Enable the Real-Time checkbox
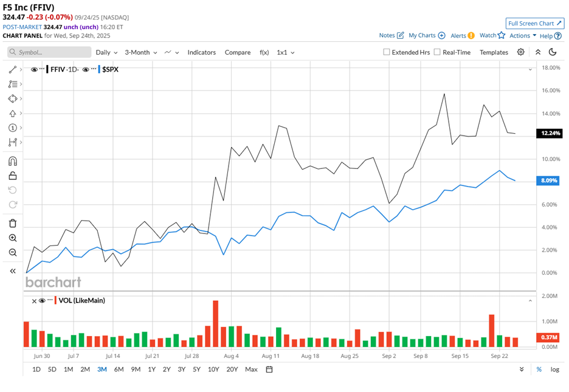Viewport: 569px width, 392px height. (437, 52)
